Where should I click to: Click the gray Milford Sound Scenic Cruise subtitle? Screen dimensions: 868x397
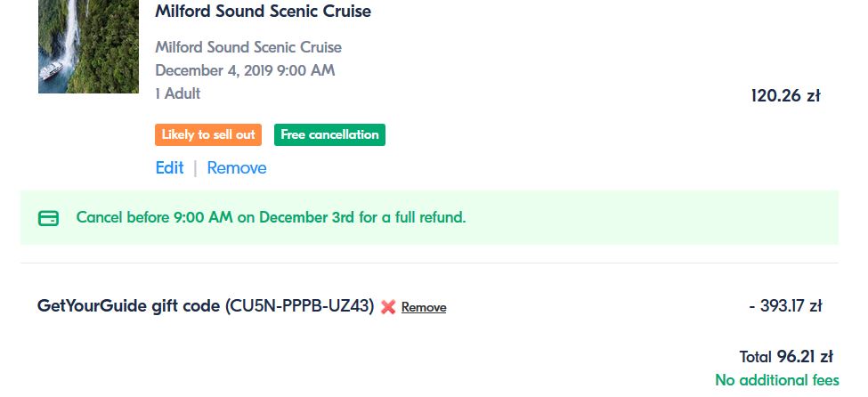point(248,47)
